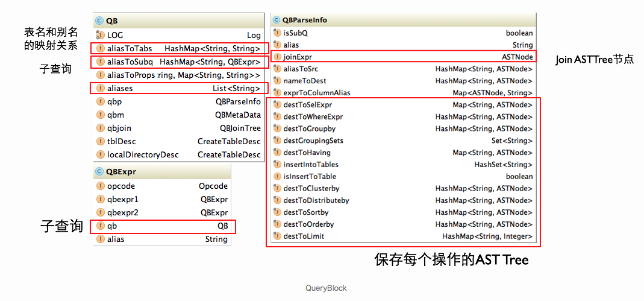
Task: Click the field icon next to isSubQ
Action: pos(277,33)
